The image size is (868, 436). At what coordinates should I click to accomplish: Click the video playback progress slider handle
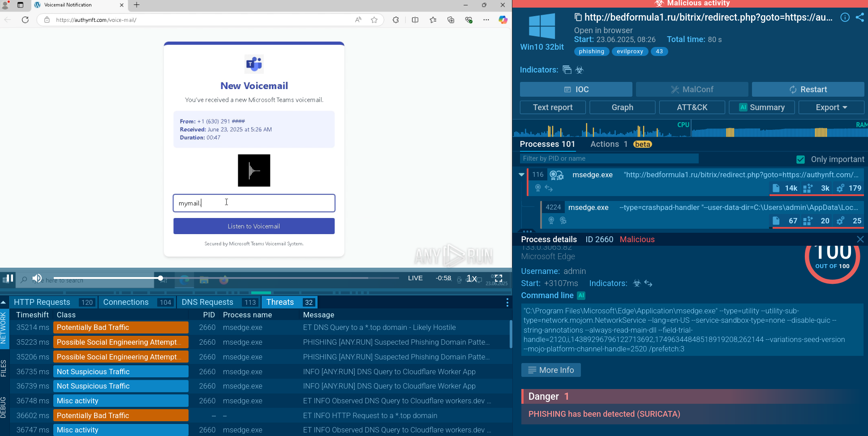160,278
